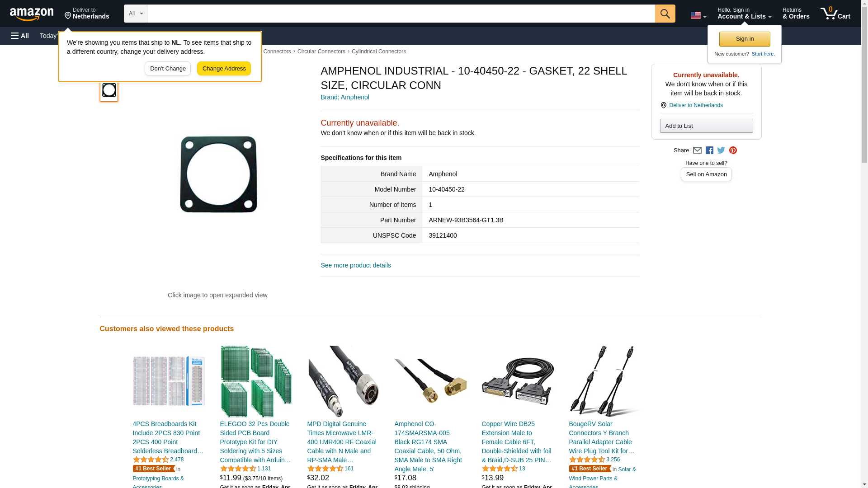Open the All hamburger menu

pos(20,36)
